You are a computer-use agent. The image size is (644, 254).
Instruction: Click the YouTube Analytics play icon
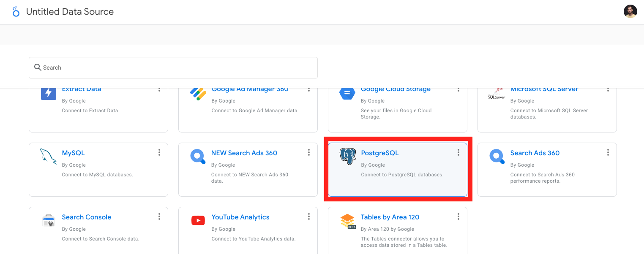tap(198, 220)
